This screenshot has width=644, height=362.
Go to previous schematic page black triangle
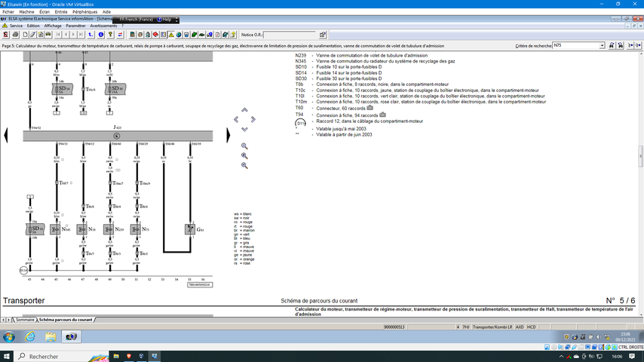(6, 135)
